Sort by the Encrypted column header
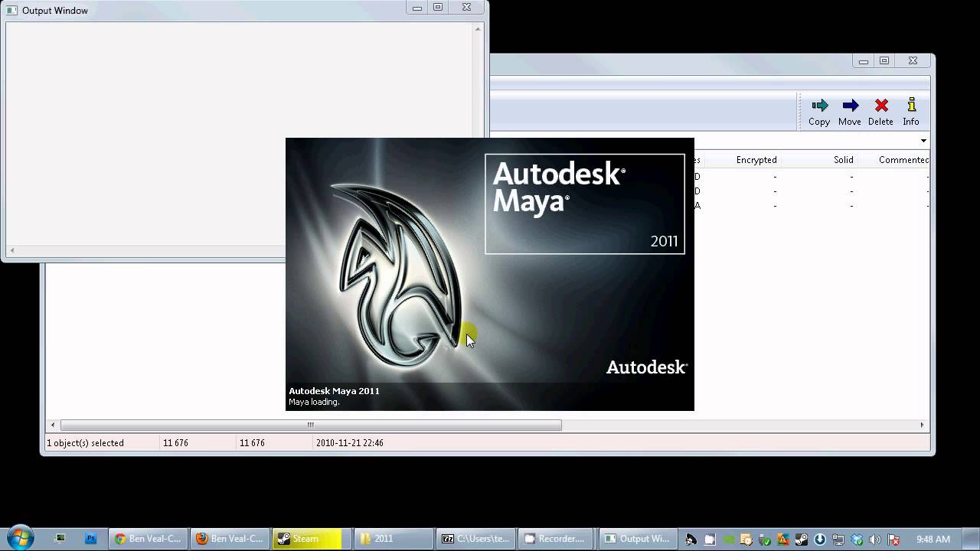The height and width of the screenshot is (551, 980). (x=756, y=160)
